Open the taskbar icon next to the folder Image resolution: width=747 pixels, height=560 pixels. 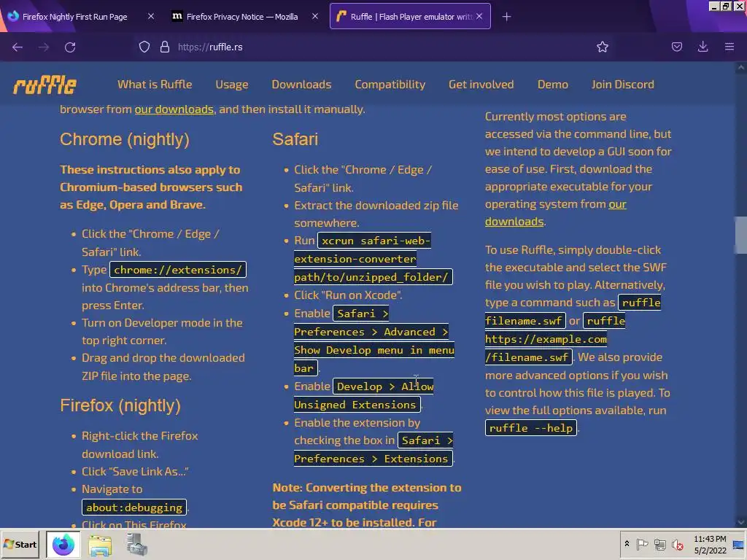click(x=136, y=545)
